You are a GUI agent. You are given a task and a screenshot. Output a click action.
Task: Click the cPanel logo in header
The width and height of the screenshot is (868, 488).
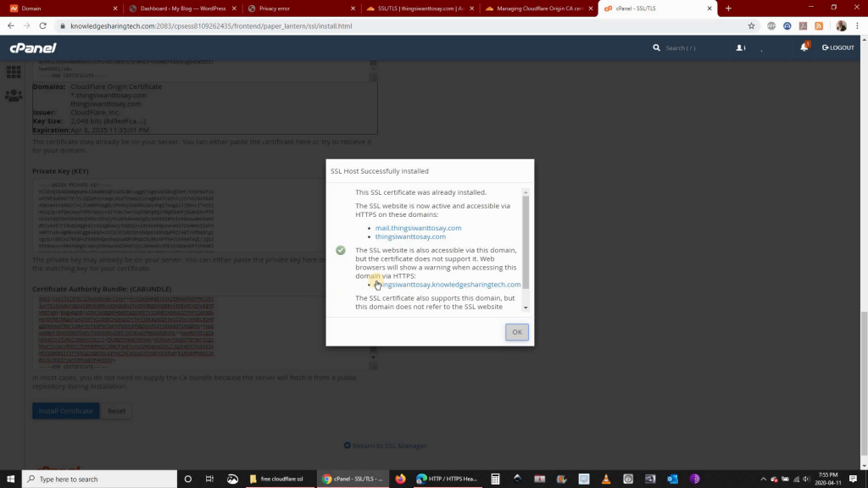(x=33, y=48)
